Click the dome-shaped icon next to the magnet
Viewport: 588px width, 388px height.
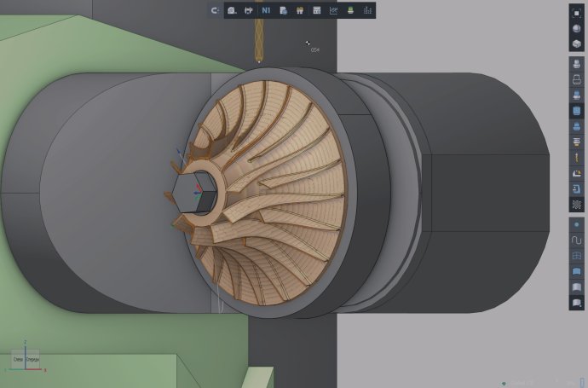(232, 10)
